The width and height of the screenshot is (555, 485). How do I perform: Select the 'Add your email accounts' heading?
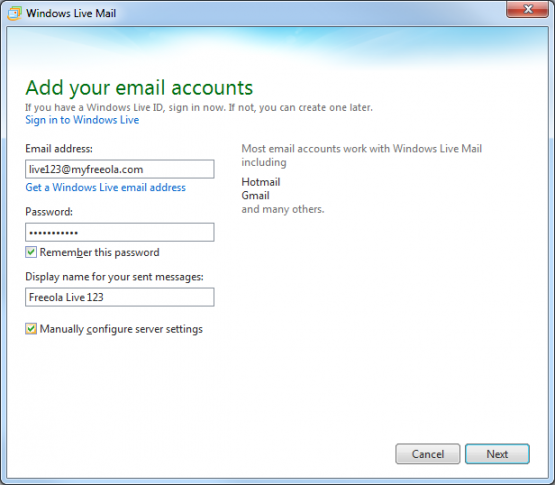pos(139,88)
